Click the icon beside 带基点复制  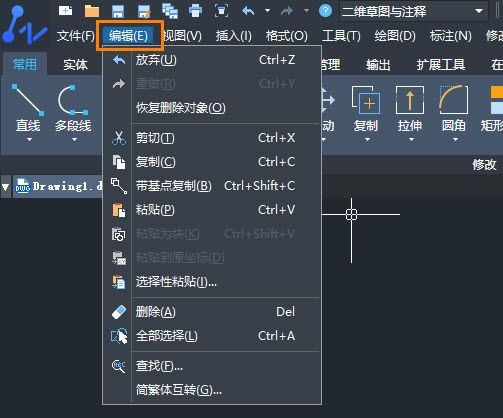[119, 186]
